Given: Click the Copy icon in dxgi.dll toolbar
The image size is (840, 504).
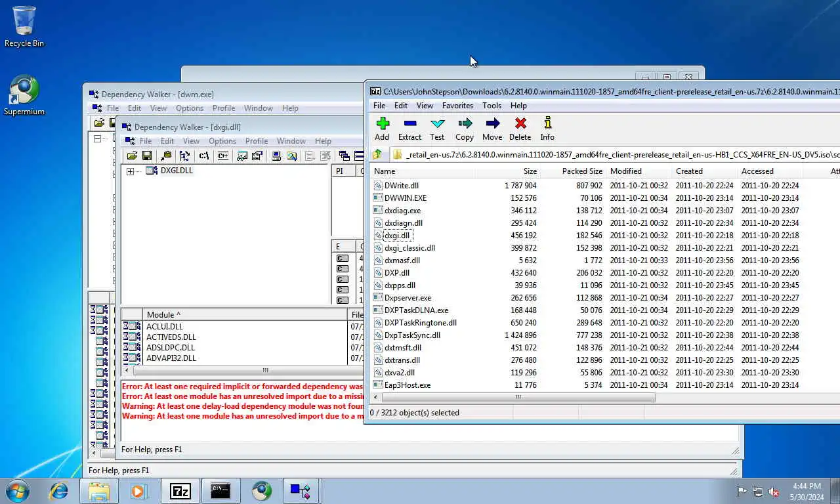Looking at the screenshot, I should pyautogui.click(x=166, y=156).
